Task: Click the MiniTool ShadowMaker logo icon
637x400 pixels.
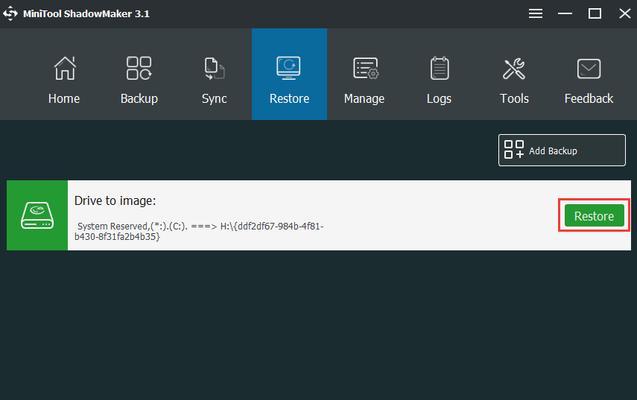Action: coord(10,13)
